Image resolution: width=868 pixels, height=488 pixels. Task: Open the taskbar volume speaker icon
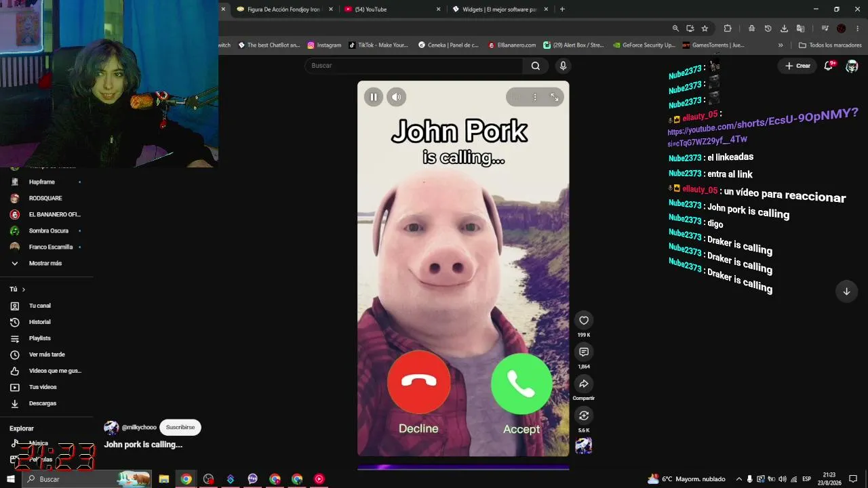click(x=783, y=479)
